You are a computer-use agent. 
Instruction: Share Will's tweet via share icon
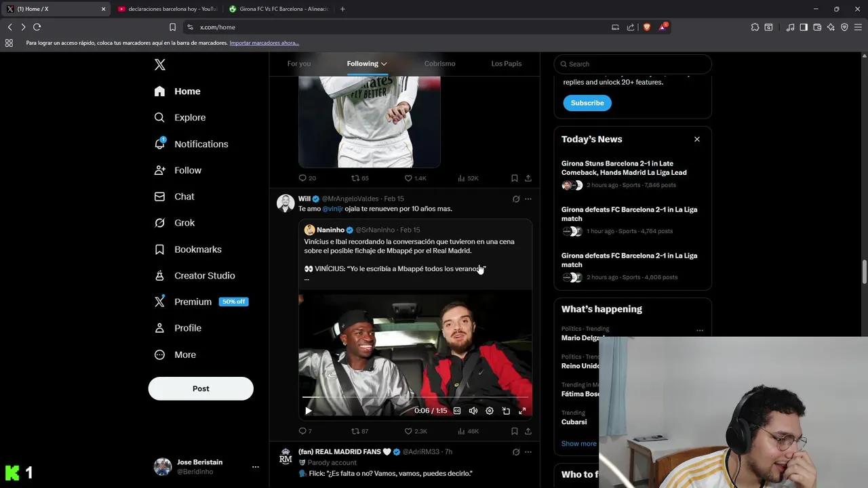[528, 431]
